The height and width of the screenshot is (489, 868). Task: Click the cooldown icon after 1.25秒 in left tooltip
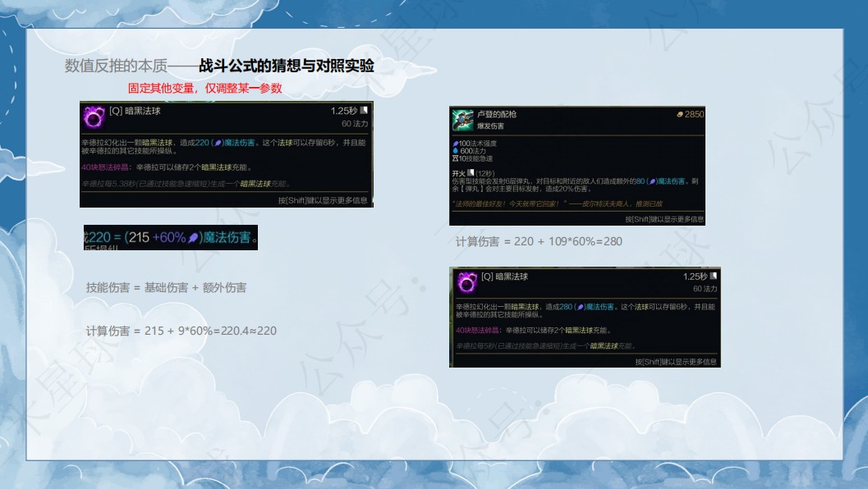pos(364,110)
